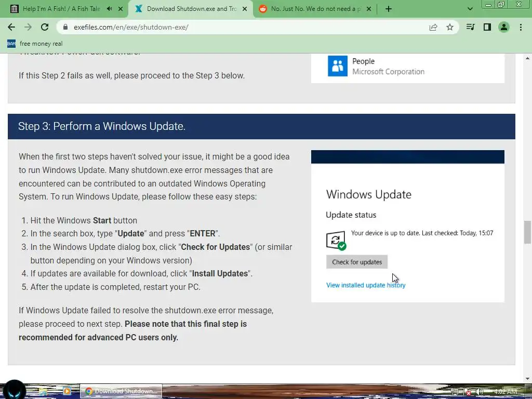
Task: Click the scrollbar up arrow
Action: (x=527, y=58)
